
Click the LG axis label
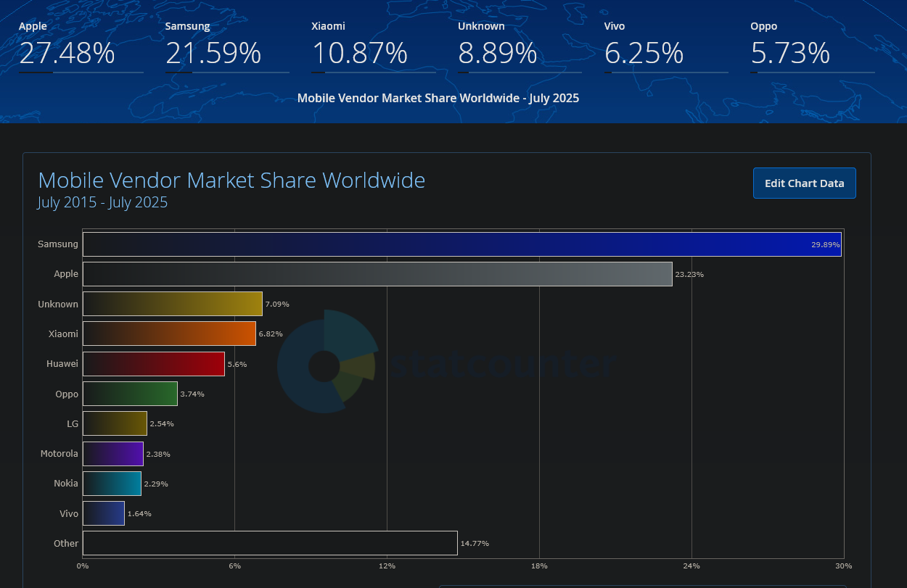tap(73, 423)
